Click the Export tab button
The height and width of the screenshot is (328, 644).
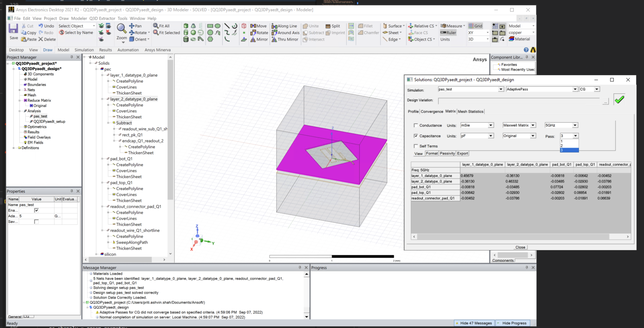[x=462, y=153]
